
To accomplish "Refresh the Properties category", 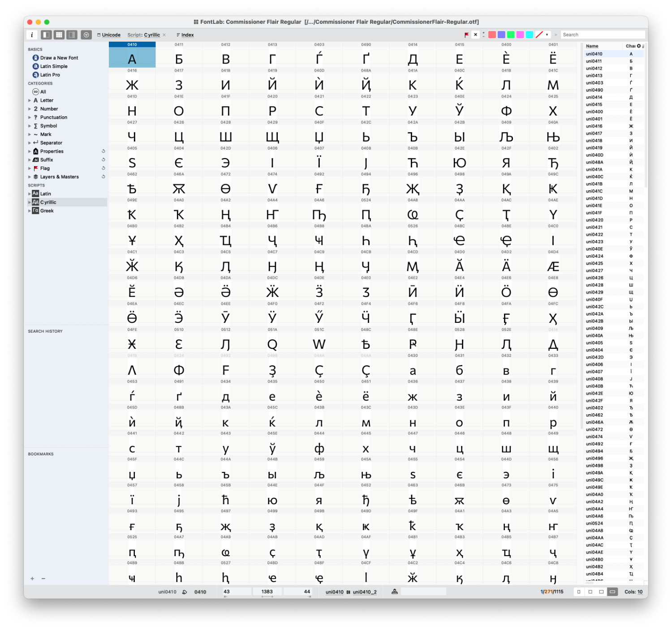I will click(x=103, y=151).
